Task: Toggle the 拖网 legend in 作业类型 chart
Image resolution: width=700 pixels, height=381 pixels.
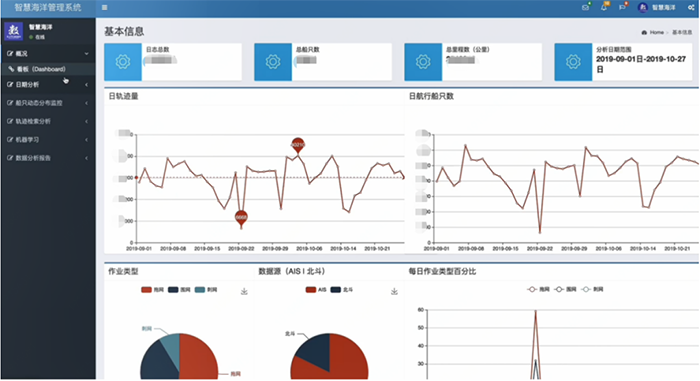Action: [153, 290]
